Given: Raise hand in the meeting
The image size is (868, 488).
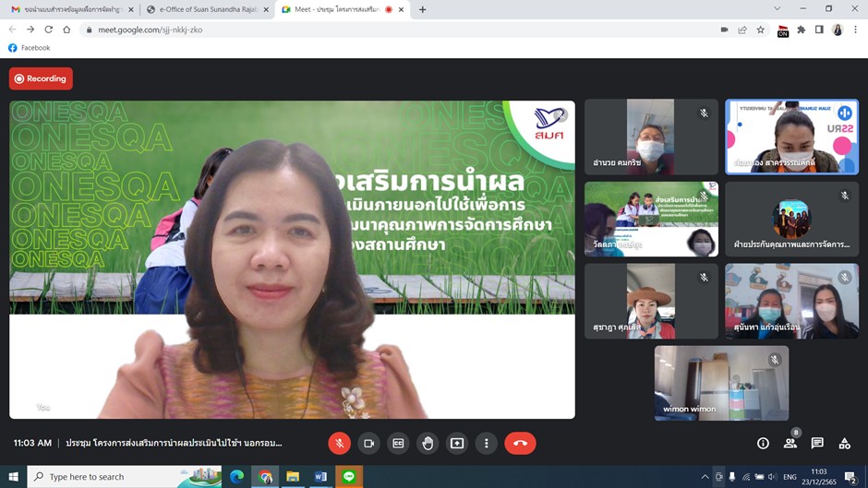Looking at the screenshot, I should [428, 443].
